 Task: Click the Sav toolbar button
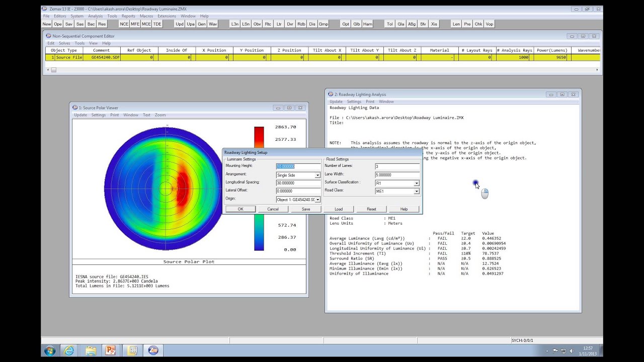[x=69, y=24]
